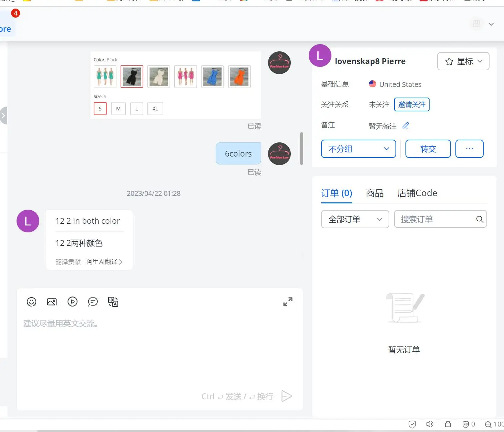
Task: Open the 全部订单 order filter dropdown
Action: point(355,219)
